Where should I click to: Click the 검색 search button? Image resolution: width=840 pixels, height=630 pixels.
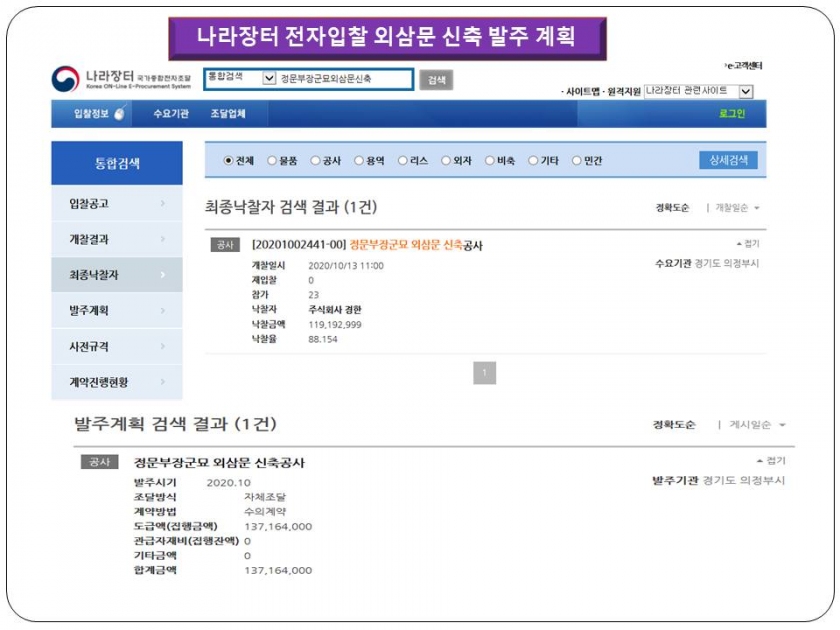click(436, 80)
